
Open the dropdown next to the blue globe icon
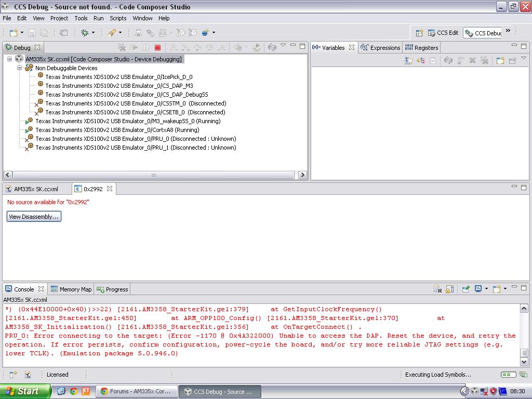(x=214, y=33)
